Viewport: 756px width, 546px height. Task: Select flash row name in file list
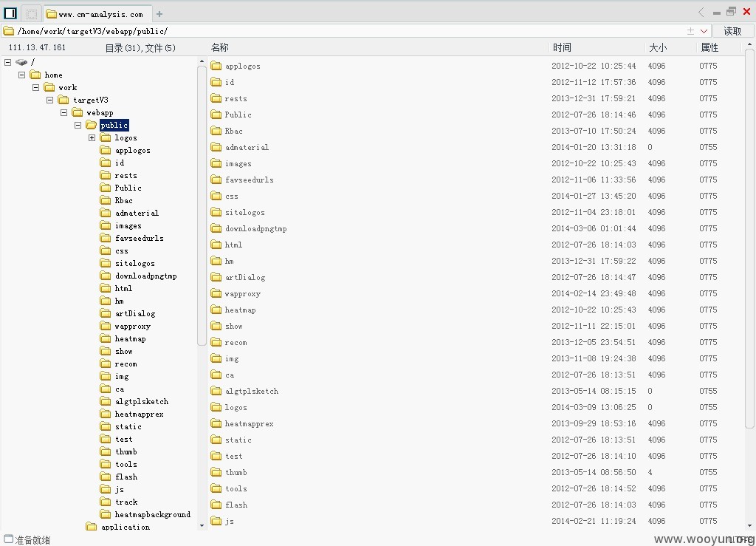pos(236,505)
